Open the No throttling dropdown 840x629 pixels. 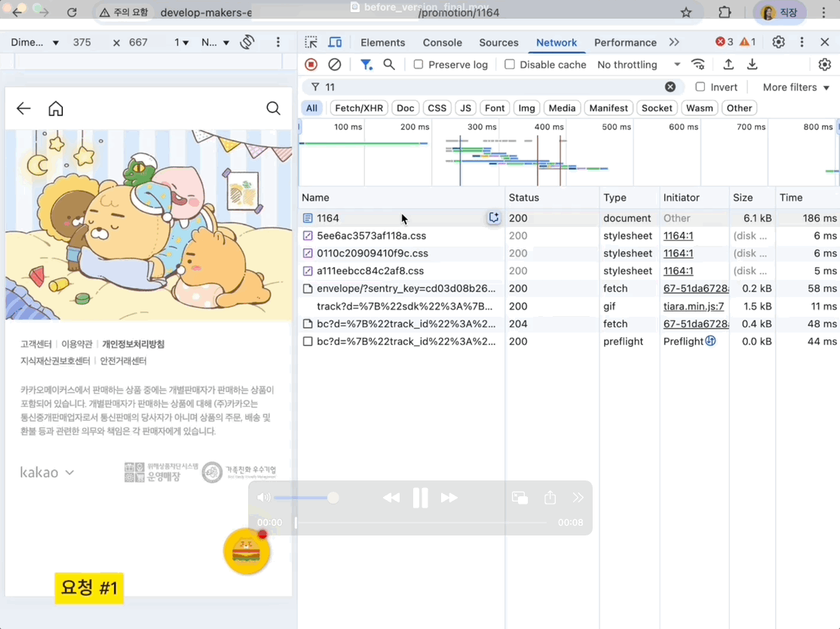(639, 65)
